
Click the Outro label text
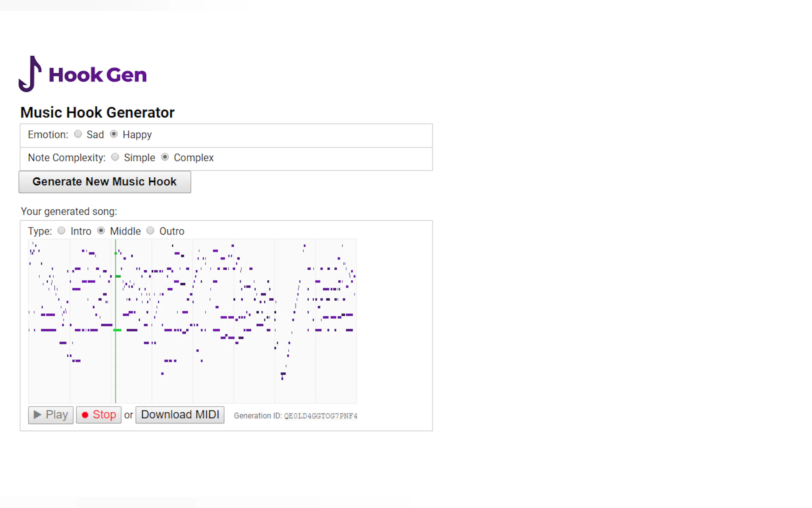[172, 231]
